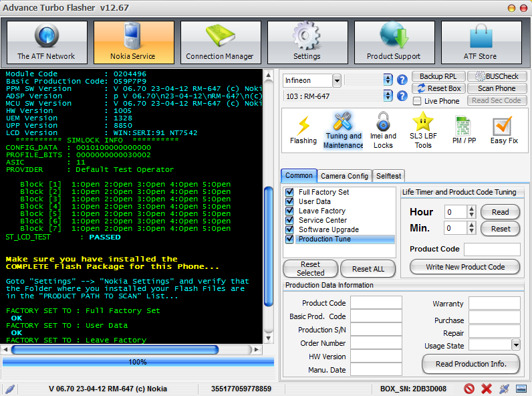Click Write New Product Code
This screenshot has width=532, height=396.
(x=465, y=267)
